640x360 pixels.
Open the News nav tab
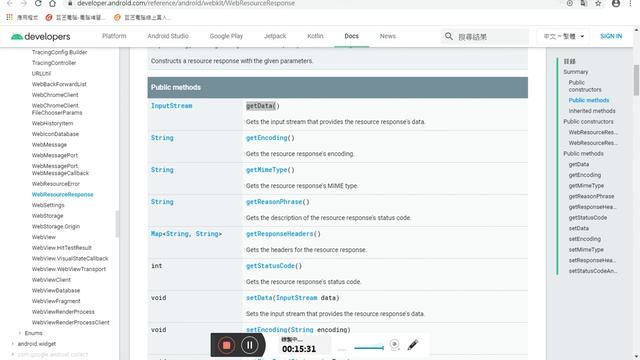[388, 36]
